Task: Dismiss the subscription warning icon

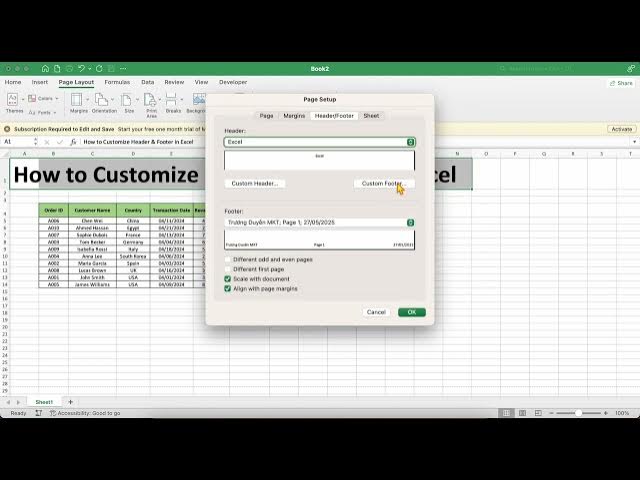Action: point(7,129)
